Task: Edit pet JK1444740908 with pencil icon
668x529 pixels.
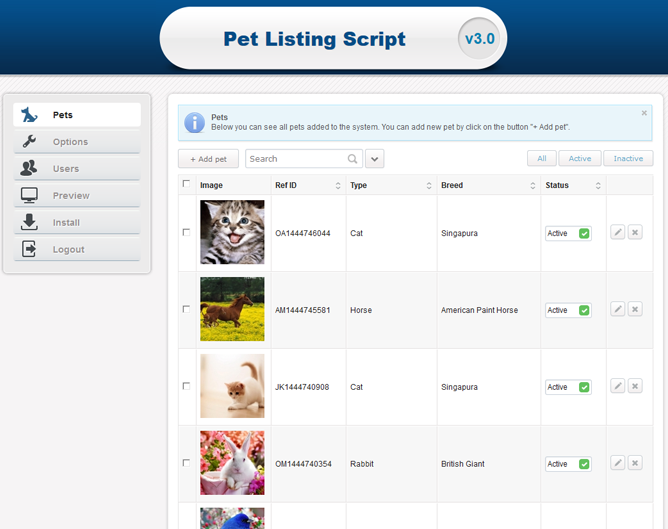Action: click(617, 386)
